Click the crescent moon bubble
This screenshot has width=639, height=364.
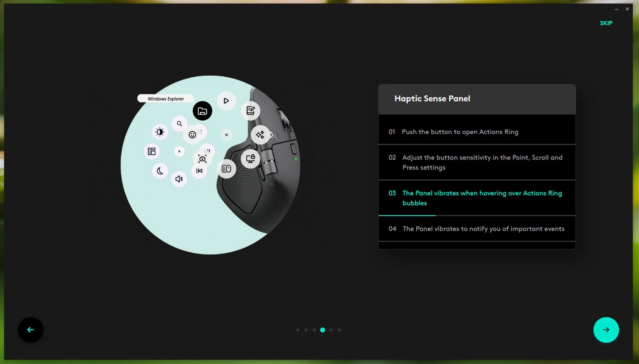click(160, 171)
